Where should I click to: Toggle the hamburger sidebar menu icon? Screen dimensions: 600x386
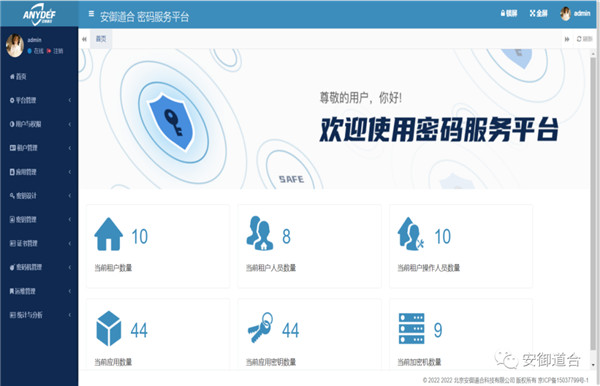(x=91, y=14)
